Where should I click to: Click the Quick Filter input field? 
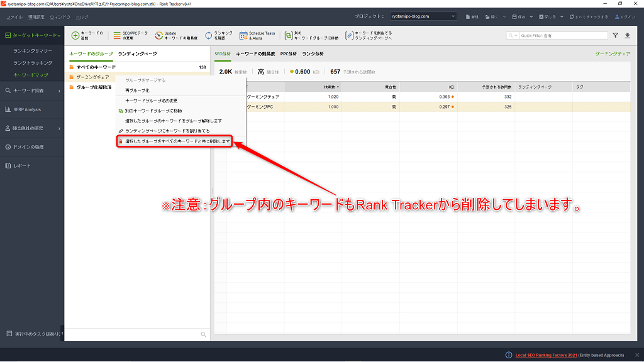coord(563,36)
